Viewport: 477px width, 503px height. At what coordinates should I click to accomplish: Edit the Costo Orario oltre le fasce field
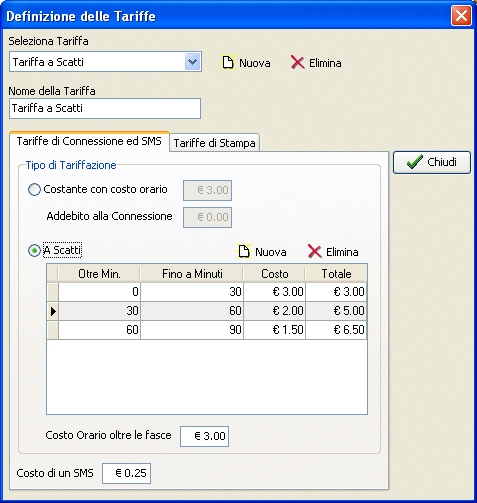pos(204,436)
